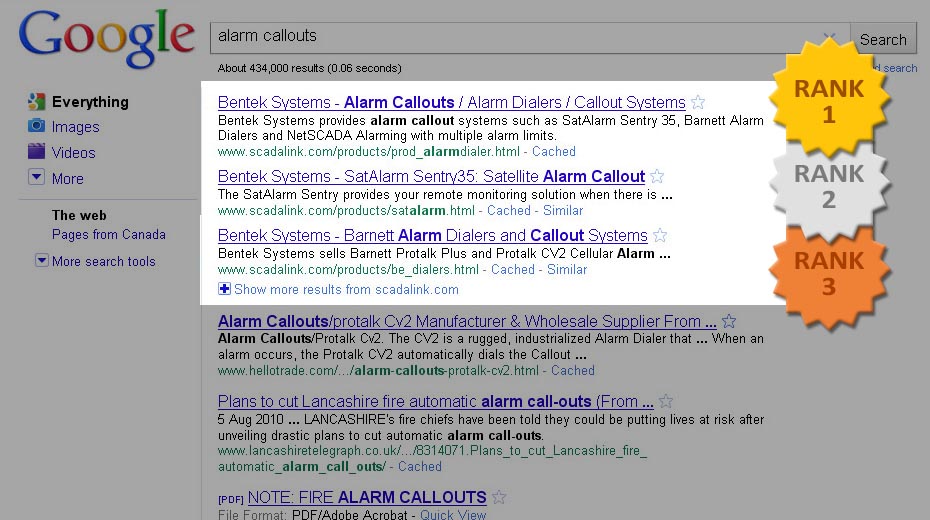The height and width of the screenshot is (520, 930).
Task: Click the RANK 1 gold badge
Action: [x=828, y=101]
